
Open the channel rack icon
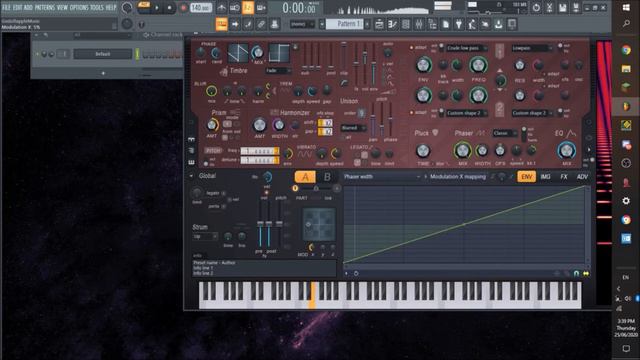[406, 24]
